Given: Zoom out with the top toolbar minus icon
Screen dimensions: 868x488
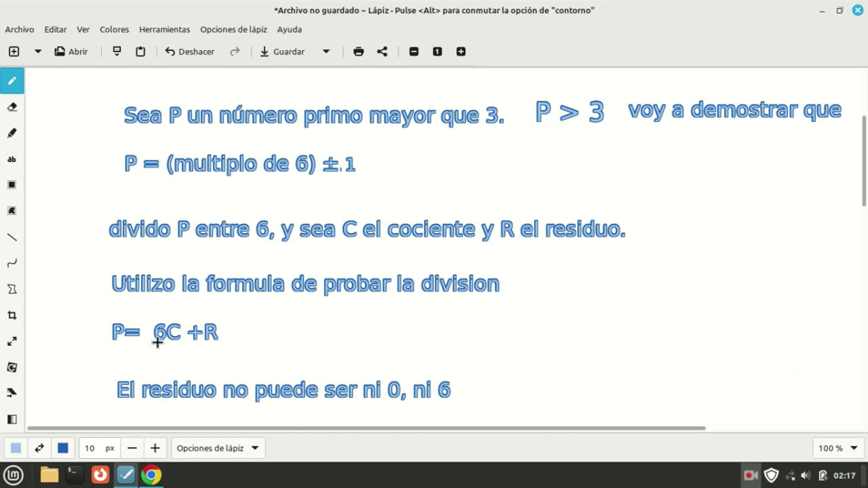Looking at the screenshot, I should [414, 52].
